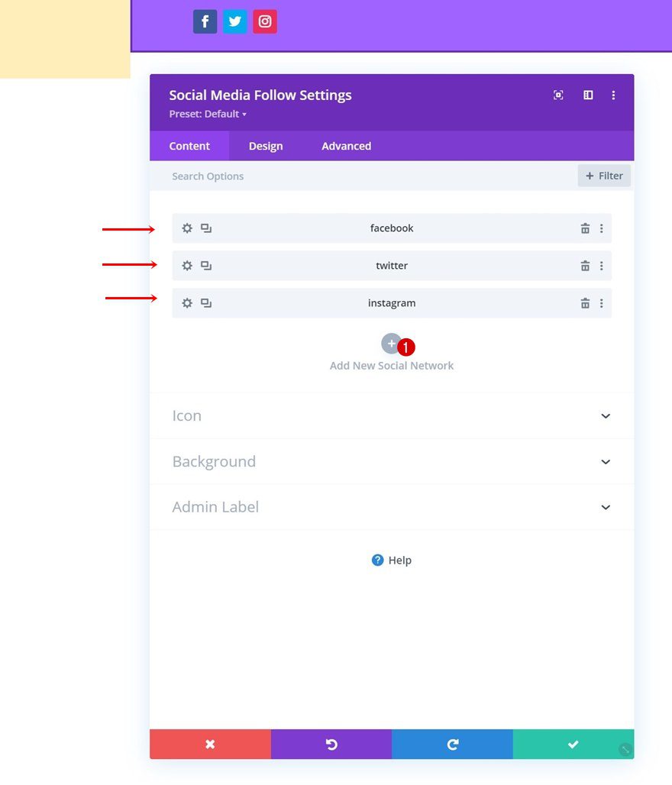Click the Filter button
The height and width of the screenshot is (785, 672).
click(x=604, y=176)
